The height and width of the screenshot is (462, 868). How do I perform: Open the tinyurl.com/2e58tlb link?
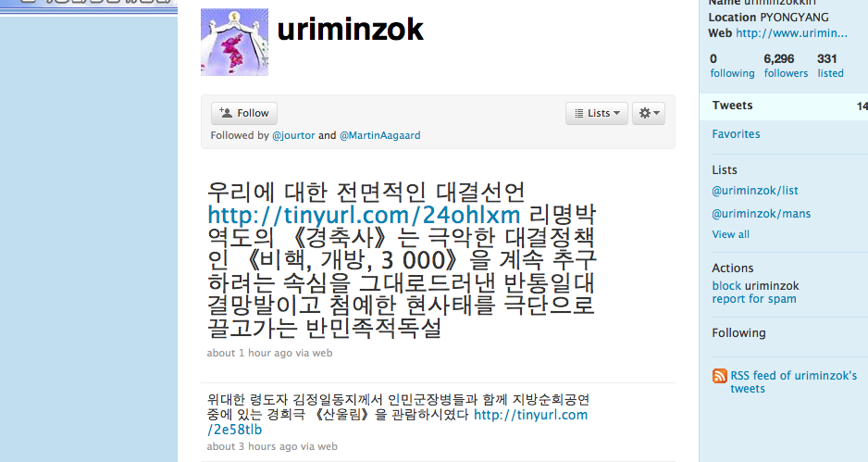click(x=398, y=422)
